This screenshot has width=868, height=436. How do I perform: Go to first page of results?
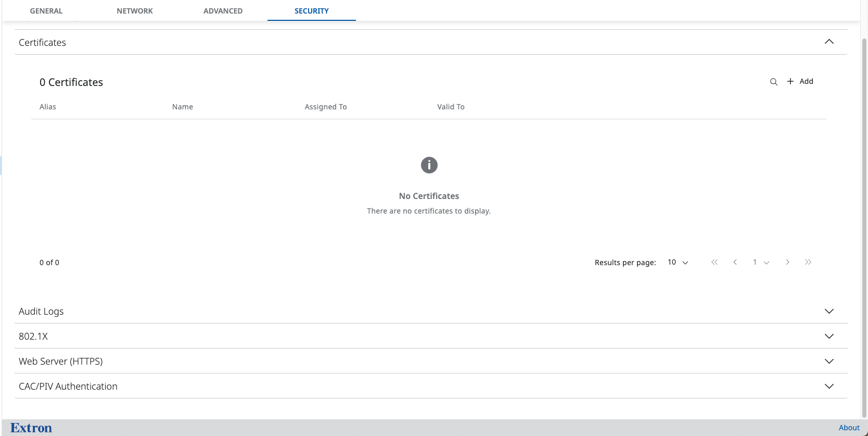coord(714,263)
